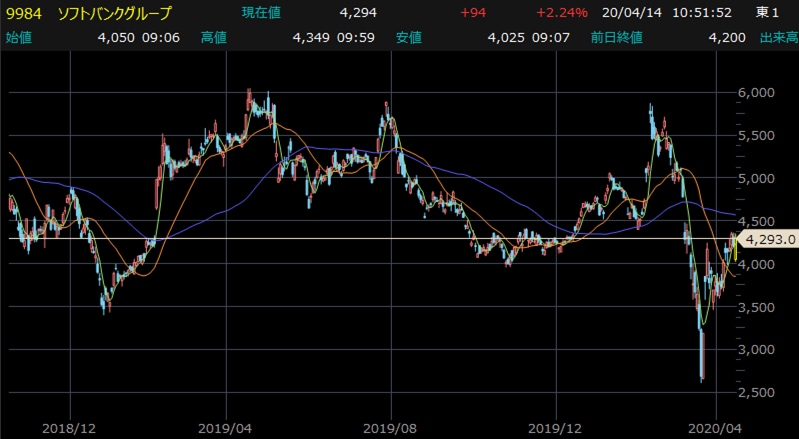The width and height of the screenshot is (799, 439).
Task: Click the 出来高 volume label
Action: (779, 38)
